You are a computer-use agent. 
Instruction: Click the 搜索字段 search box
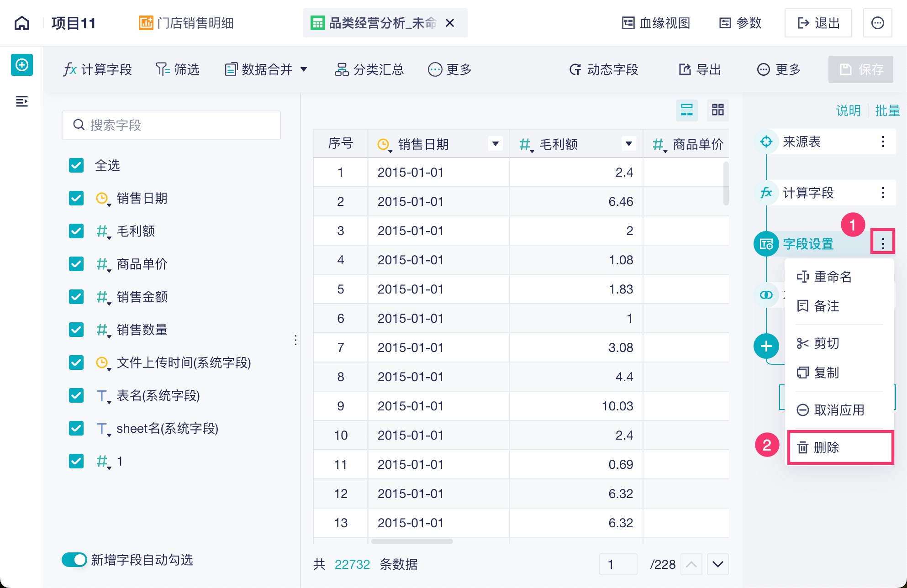[x=171, y=125]
